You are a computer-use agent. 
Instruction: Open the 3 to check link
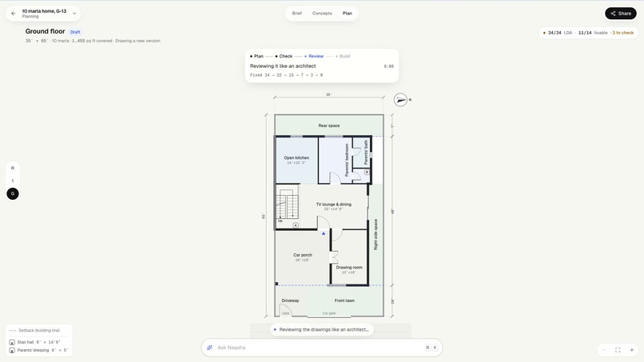tap(622, 33)
